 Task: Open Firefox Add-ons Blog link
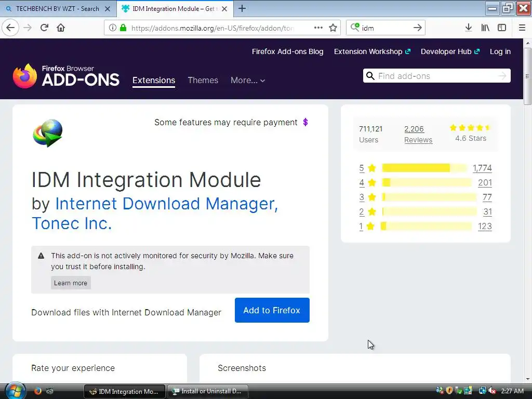(287, 51)
